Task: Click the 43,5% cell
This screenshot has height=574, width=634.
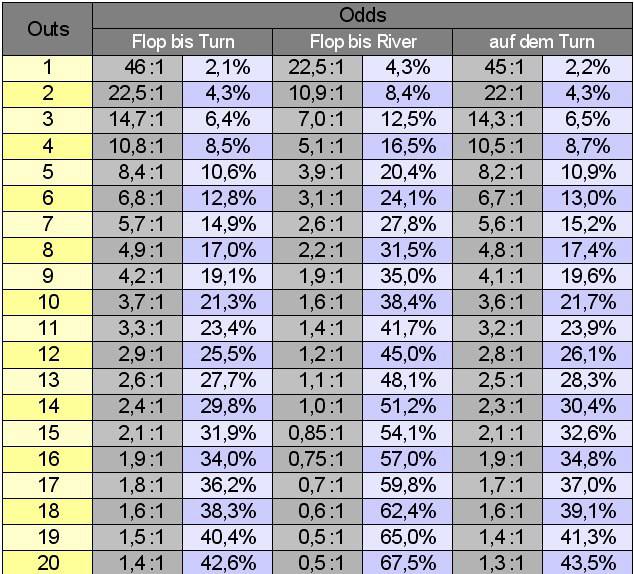Action: [x=588, y=563]
